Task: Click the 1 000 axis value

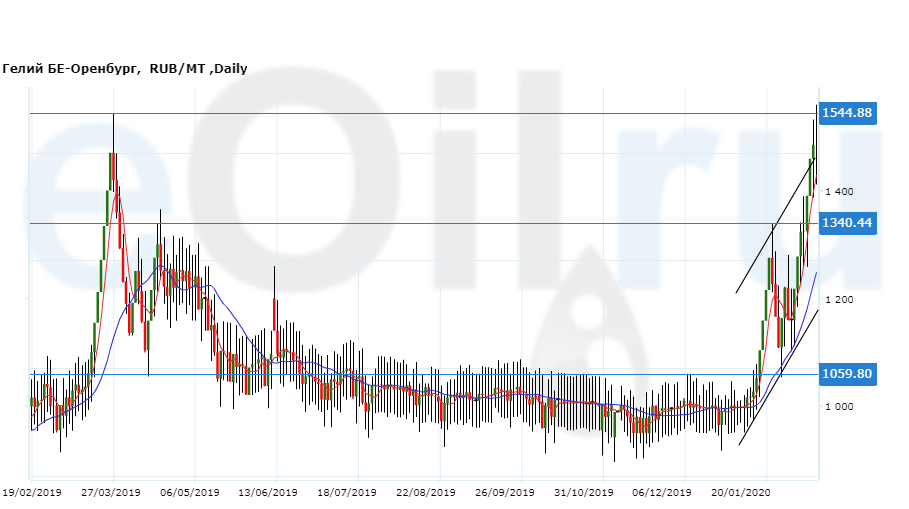Action: click(840, 407)
